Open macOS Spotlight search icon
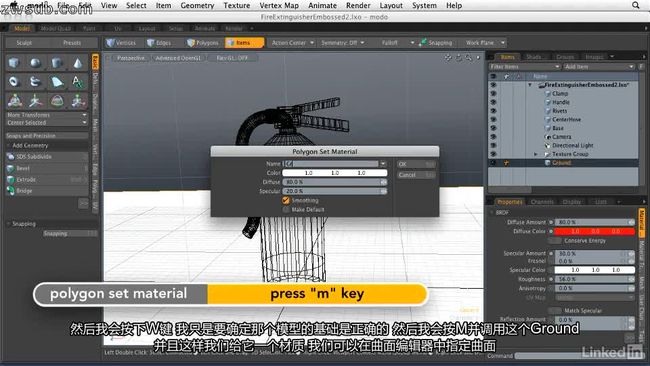650x366 pixels. pos(635,5)
